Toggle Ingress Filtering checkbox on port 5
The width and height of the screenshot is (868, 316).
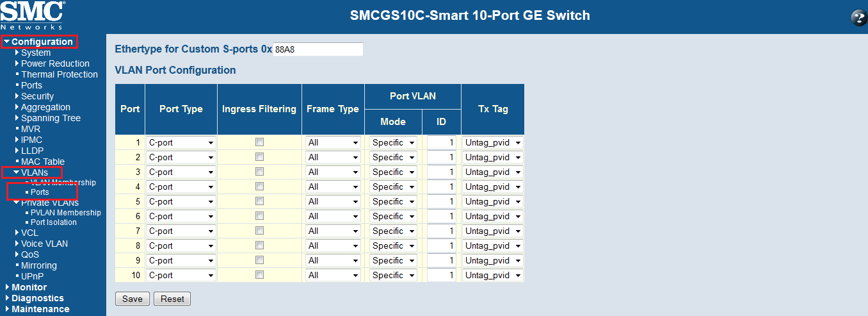[x=259, y=201]
